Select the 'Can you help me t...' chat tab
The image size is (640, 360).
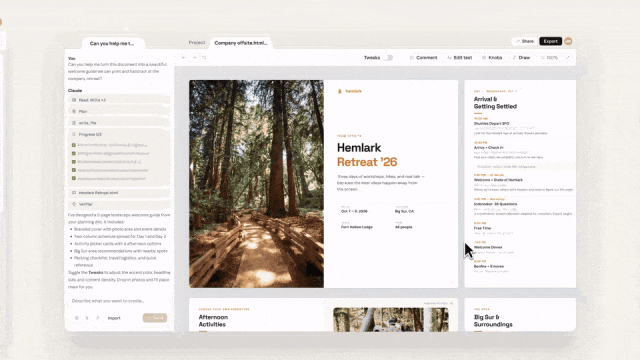coord(112,43)
